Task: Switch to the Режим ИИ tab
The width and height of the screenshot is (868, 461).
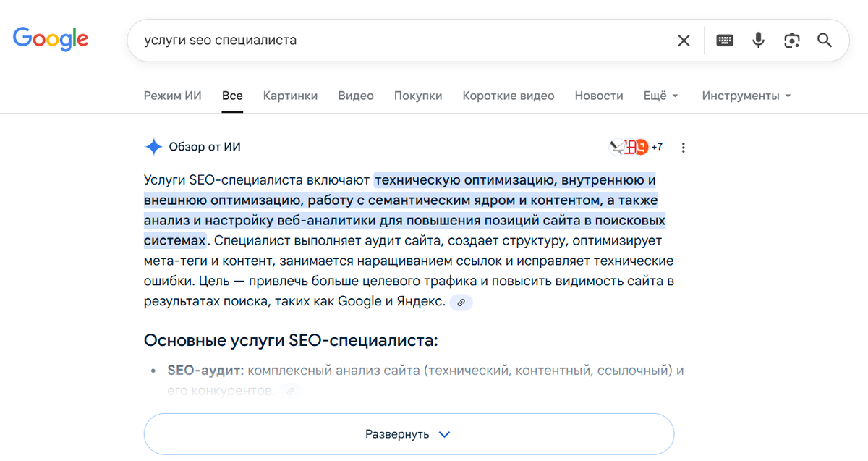Action: click(x=172, y=96)
